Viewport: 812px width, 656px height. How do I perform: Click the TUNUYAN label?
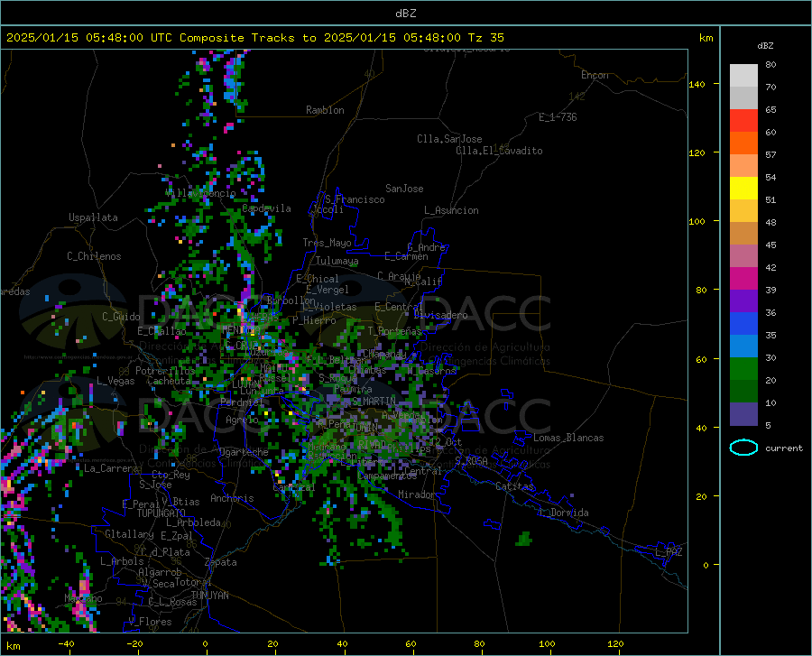(209, 596)
